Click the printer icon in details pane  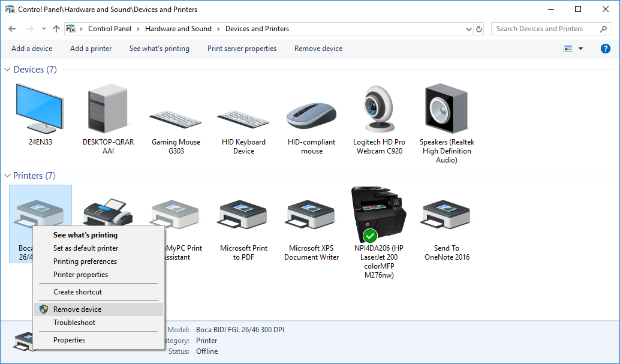[25, 341]
